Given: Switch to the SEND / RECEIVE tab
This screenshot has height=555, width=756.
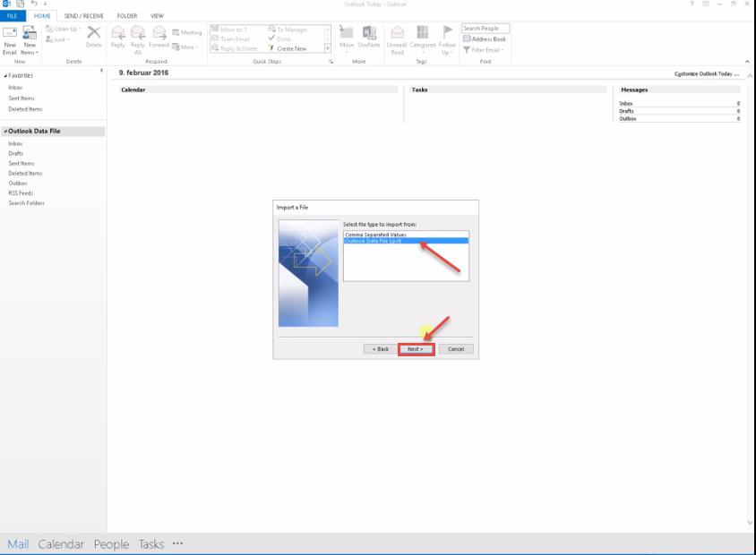Looking at the screenshot, I should 84,16.
